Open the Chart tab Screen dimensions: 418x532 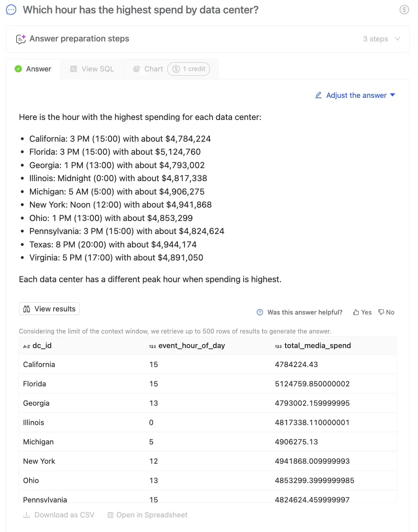(148, 69)
